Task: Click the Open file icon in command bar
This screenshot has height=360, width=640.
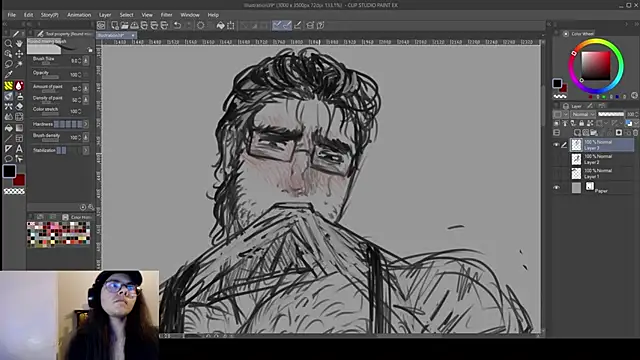Action: (124, 25)
